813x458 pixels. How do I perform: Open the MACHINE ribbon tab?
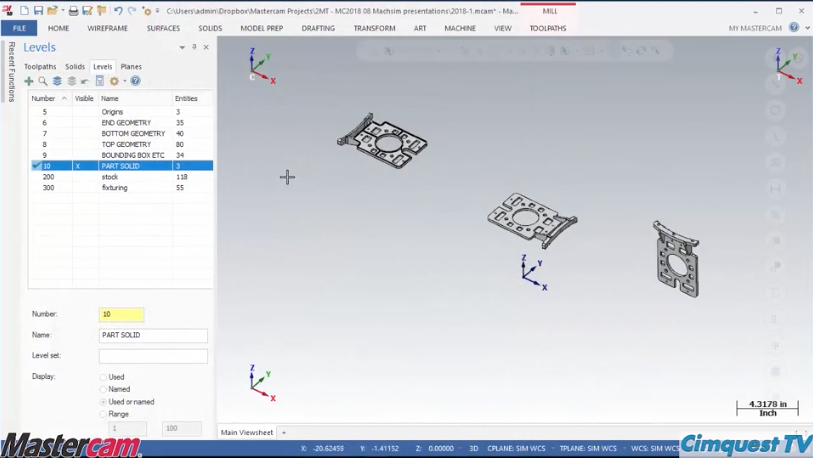[x=460, y=28]
